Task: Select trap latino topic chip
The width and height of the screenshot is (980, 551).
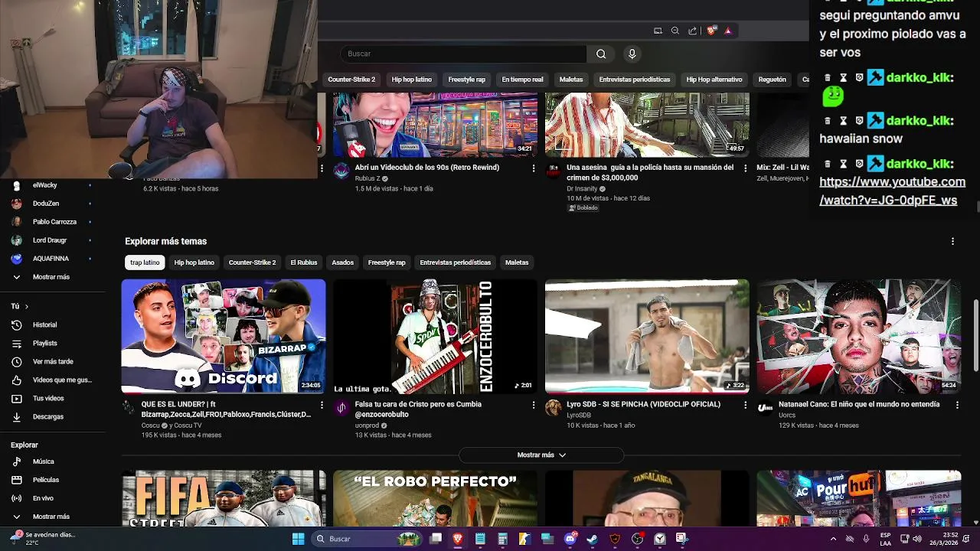Action: click(145, 262)
